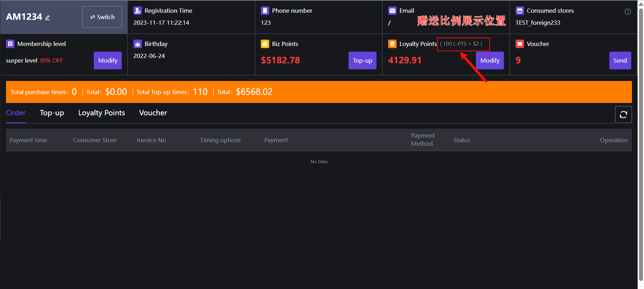644x289 pixels.
Task: Open the Top-up tab
Action: click(52, 113)
